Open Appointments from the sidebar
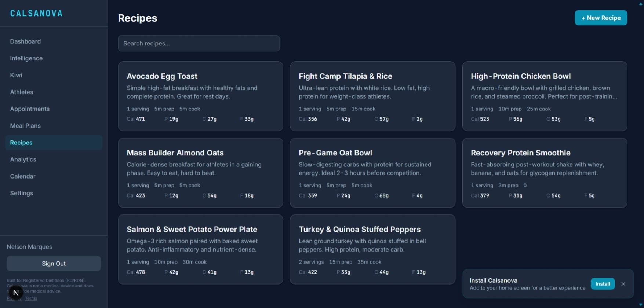This screenshot has width=644, height=308. click(30, 109)
